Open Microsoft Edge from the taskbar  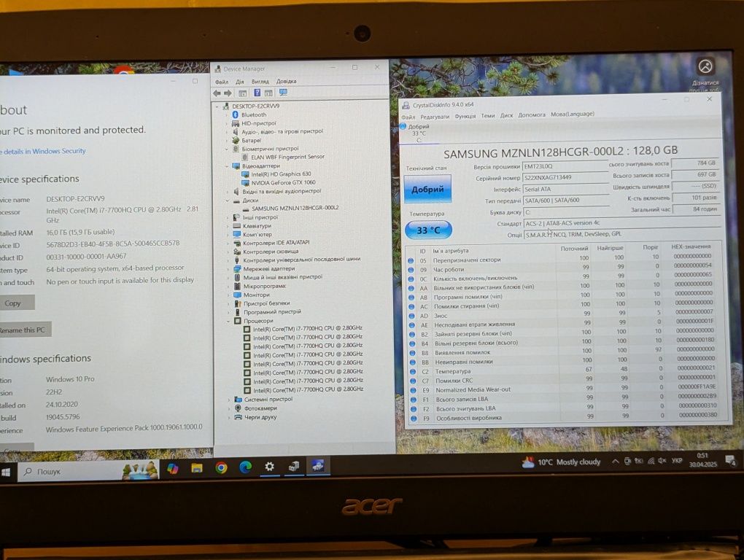click(245, 467)
